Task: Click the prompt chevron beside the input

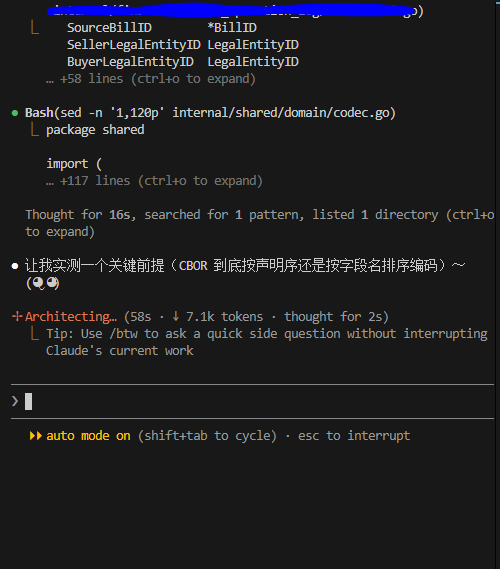Action: click(15, 401)
